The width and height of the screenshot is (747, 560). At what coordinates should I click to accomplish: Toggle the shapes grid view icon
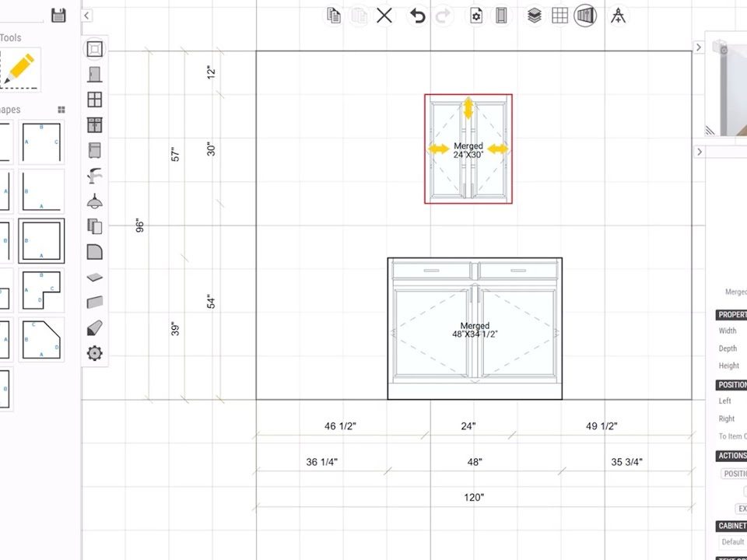61,110
